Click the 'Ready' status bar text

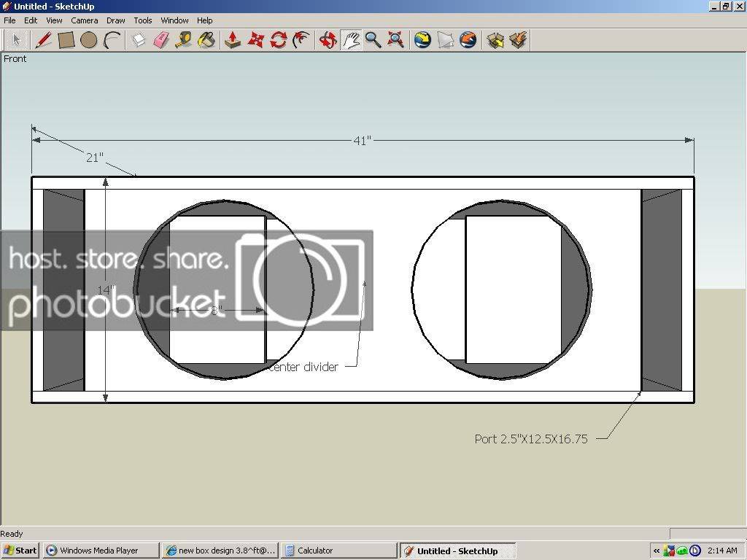pos(12,534)
